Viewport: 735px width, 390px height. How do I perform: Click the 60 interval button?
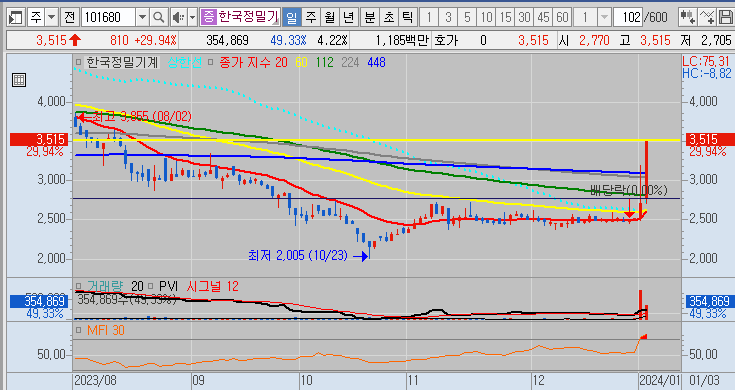tap(562, 18)
